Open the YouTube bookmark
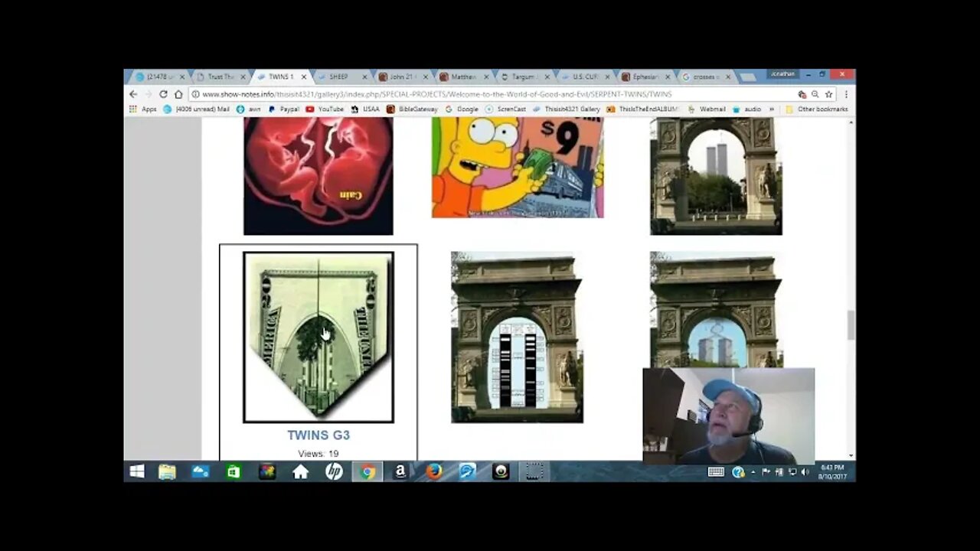 [x=325, y=109]
